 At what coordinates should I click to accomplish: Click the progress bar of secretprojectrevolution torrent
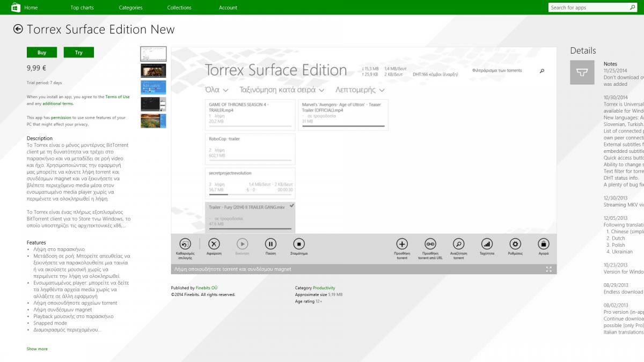250,194
